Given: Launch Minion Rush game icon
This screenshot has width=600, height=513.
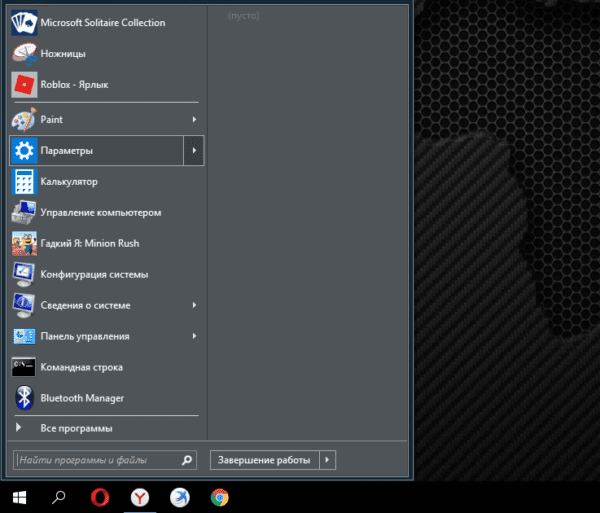Looking at the screenshot, I should tap(24, 243).
